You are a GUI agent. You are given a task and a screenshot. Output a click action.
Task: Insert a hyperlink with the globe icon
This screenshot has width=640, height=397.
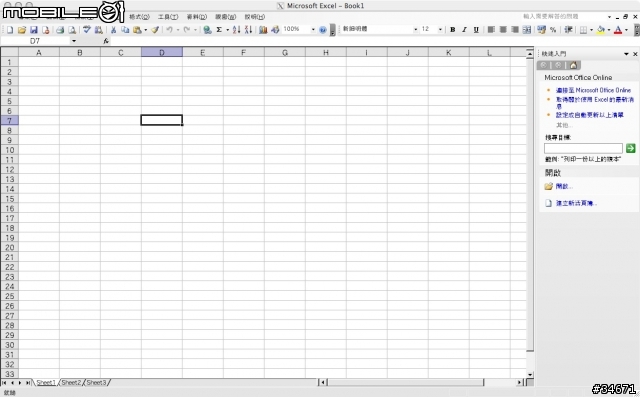coord(207,30)
